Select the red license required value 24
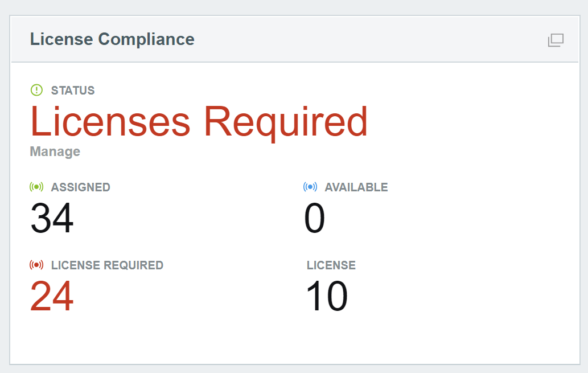The width and height of the screenshot is (588, 373). coord(52,297)
